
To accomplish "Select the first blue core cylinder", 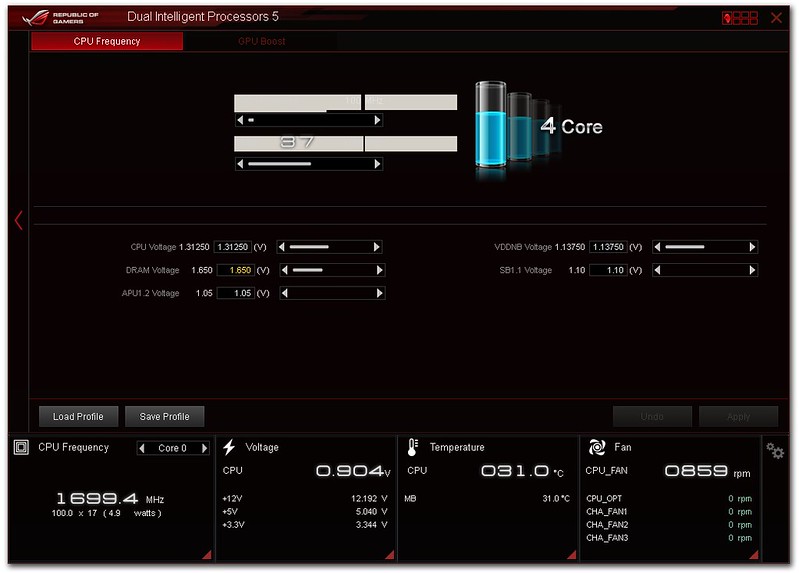I will (491, 124).
